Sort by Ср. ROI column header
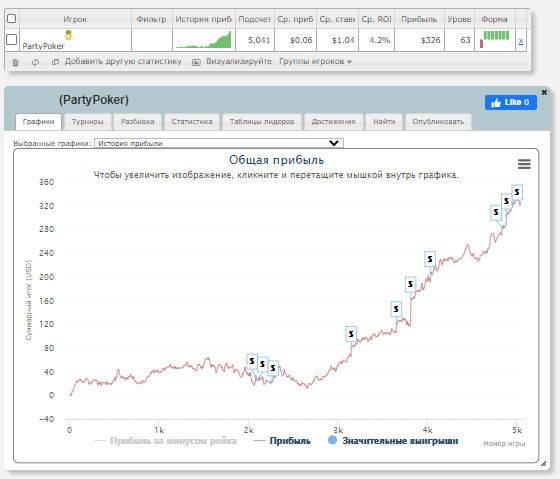Image resolution: width=560 pixels, height=479 pixels. 376,19
